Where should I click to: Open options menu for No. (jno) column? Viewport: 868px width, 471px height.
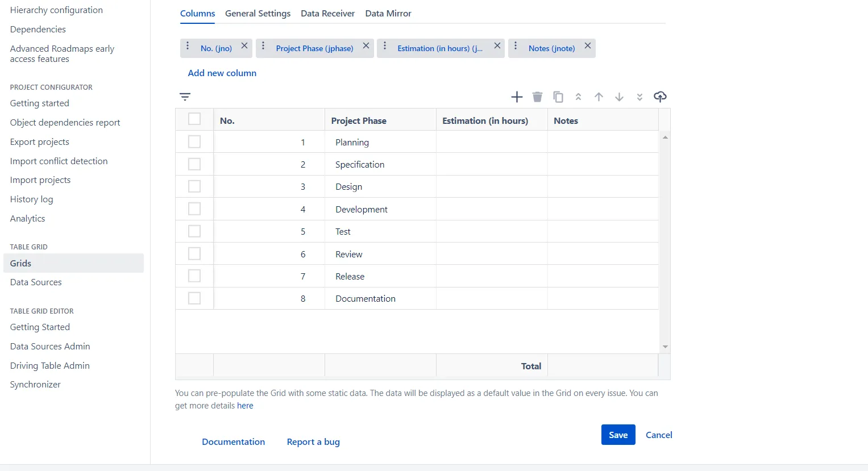click(x=188, y=46)
